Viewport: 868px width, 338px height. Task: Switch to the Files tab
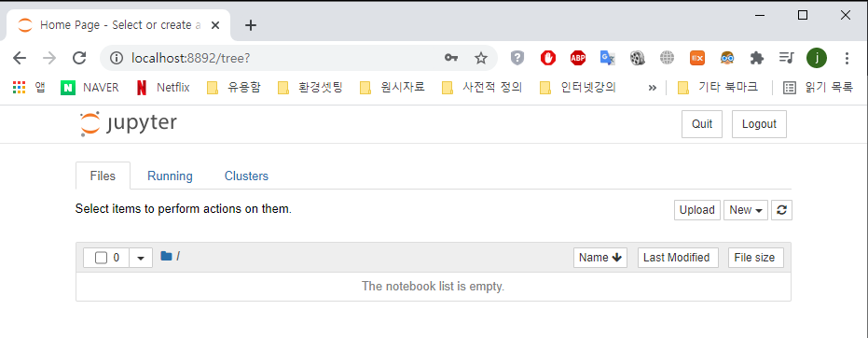pyautogui.click(x=103, y=176)
